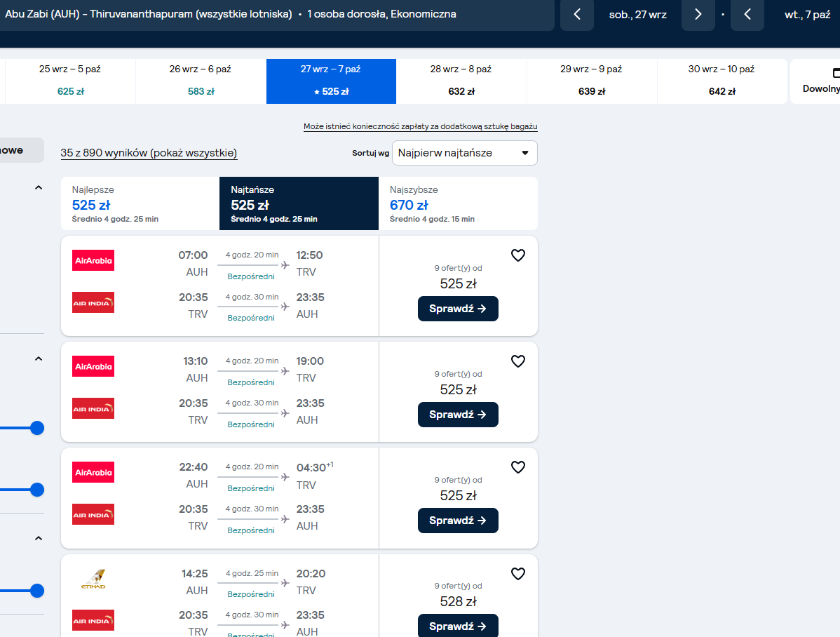
Task: Click 9 ofert(y) od in 528 zł card
Action: coord(458,586)
